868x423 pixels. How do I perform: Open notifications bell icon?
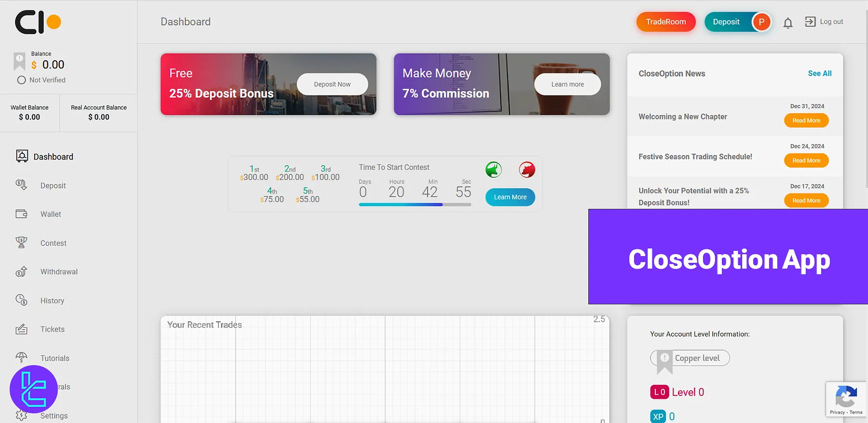click(788, 23)
